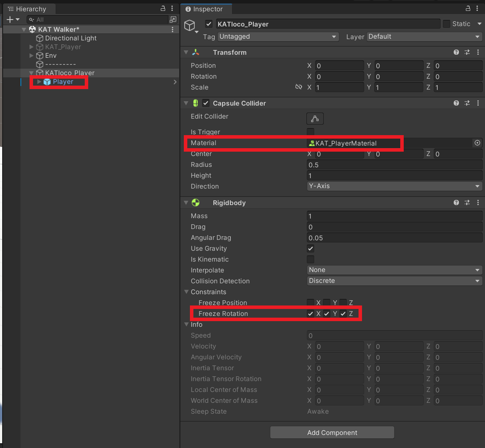Screen dimensions: 485x448
Task: Click the GameObject cube icon in Inspector header
Action: click(189, 25)
